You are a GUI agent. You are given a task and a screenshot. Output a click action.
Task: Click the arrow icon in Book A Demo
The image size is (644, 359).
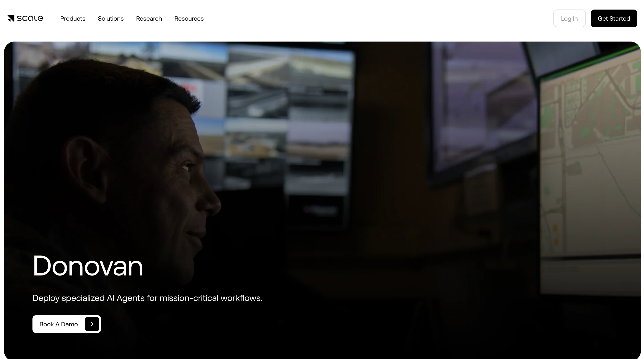(x=92, y=324)
